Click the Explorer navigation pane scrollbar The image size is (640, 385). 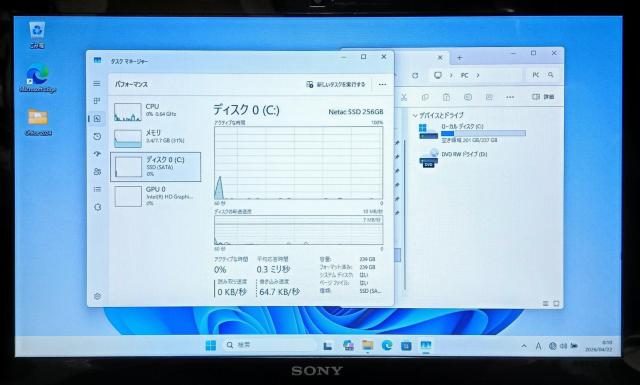404,214
